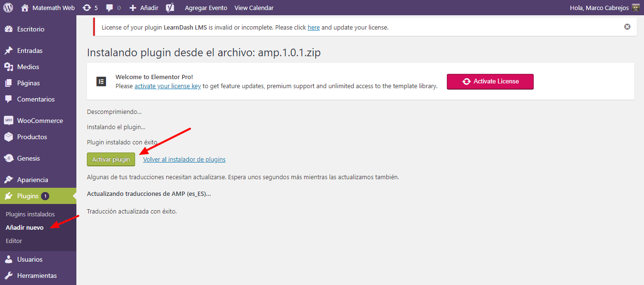
Task: Click the Genesis logo icon
Action: pos(8,158)
